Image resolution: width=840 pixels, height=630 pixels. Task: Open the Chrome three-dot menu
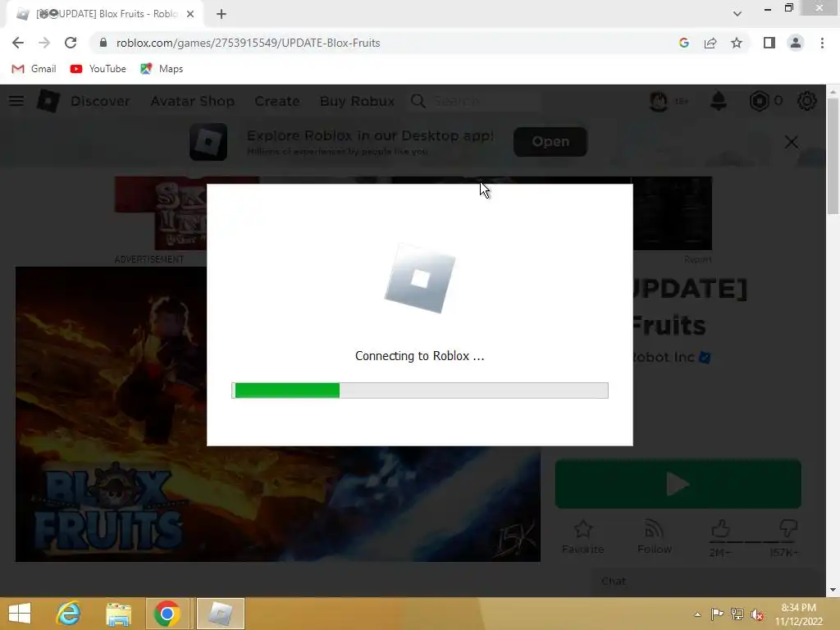coord(822,43)
